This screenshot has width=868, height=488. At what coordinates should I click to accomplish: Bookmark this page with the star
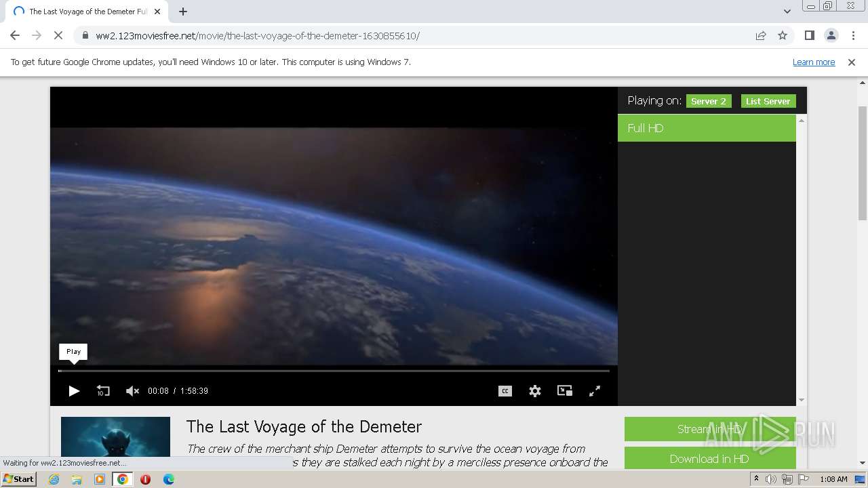(783, 35)
